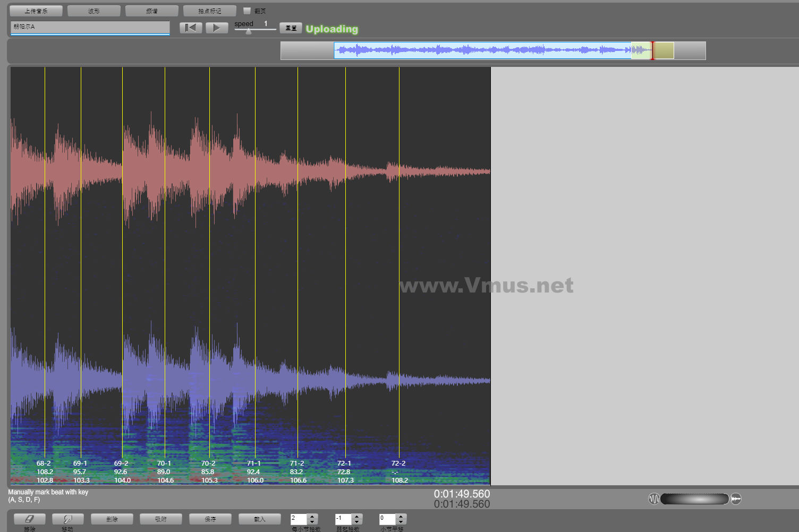Click the tempo value 83.2 under beat 71-2
This screenshot has width=799, height=532.
pyautogui.click(x=296, y=471)
